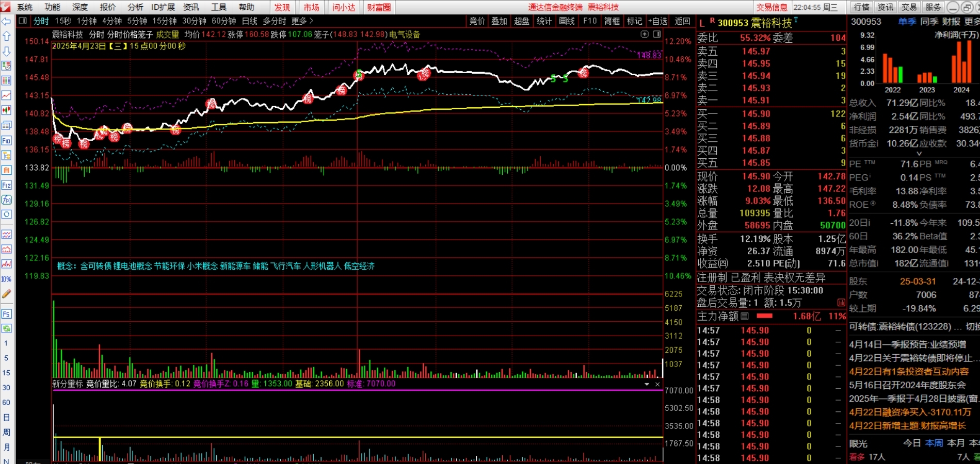Click the down arrow icon in left sidebar
This screenshot has width=980, height=464.
coord(7,51)
